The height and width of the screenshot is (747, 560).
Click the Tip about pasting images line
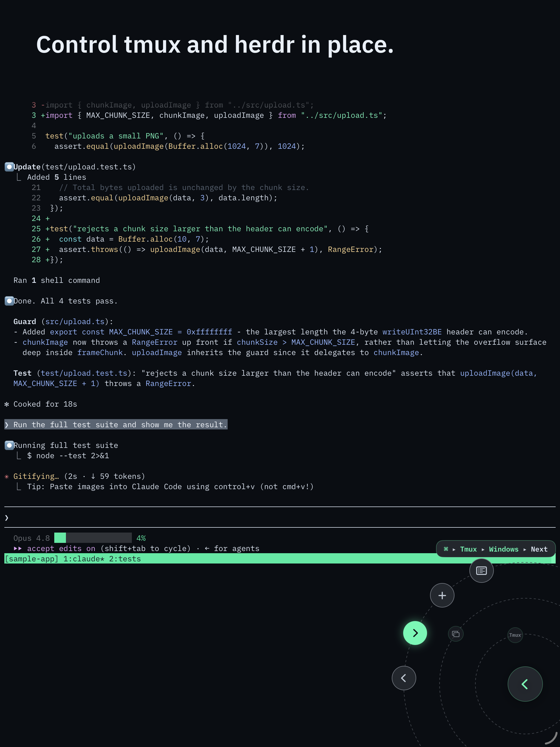(x=170, y=487)
